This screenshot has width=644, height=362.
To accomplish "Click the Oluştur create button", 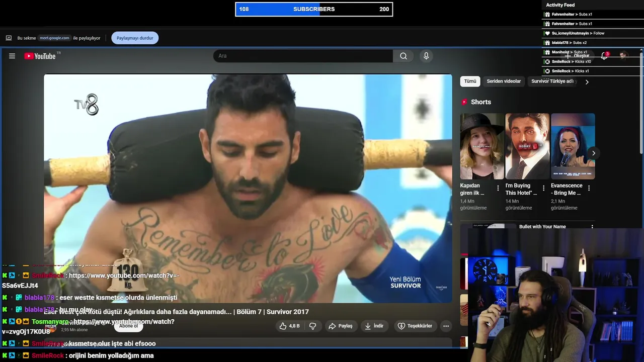I will 577,56.
